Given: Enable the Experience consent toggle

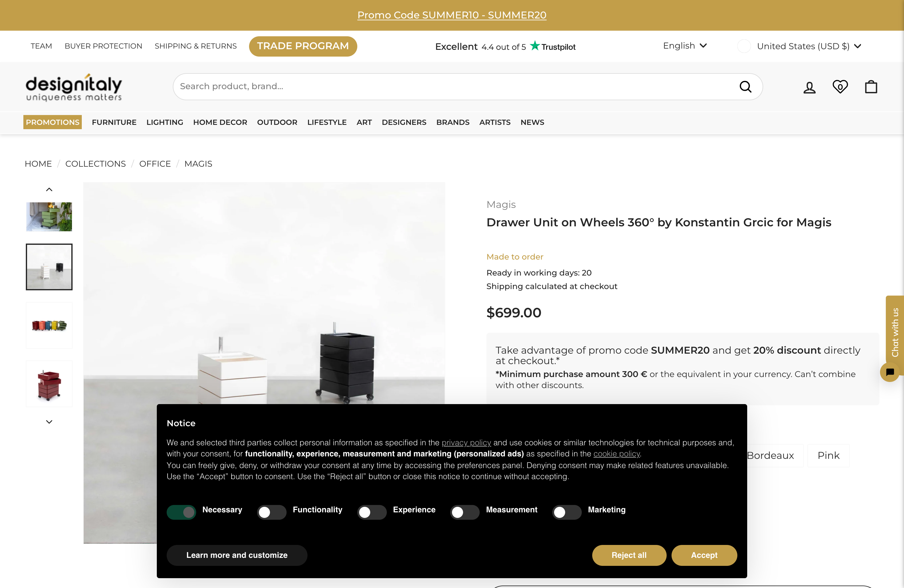Looking at the screenshot, I should point(371,512).
